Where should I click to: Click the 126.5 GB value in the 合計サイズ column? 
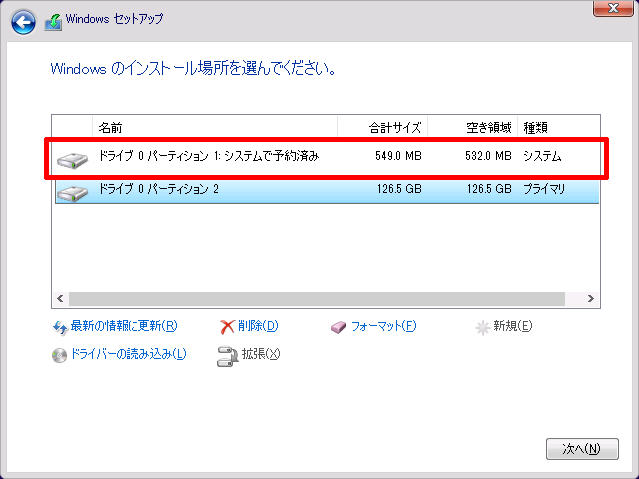(399, 189)
